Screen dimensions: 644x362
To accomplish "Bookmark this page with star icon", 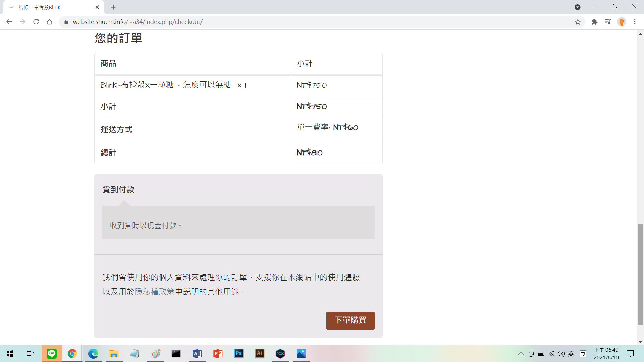I will [x=578, y=22].
